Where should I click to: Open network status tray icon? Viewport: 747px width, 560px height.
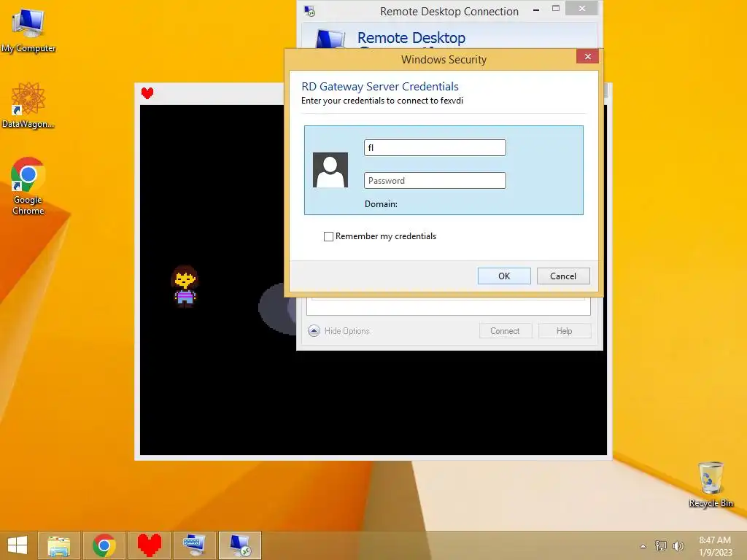(660, 545)
